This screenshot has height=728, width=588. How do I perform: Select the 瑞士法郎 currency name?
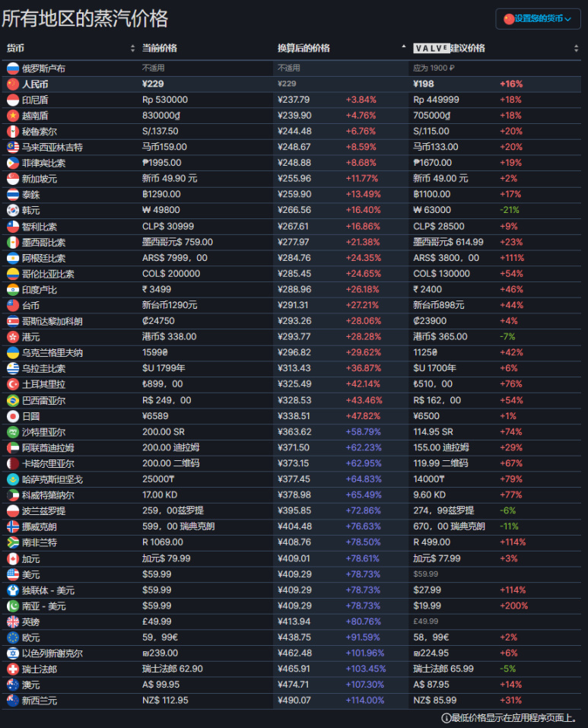(x=40, y=669)
